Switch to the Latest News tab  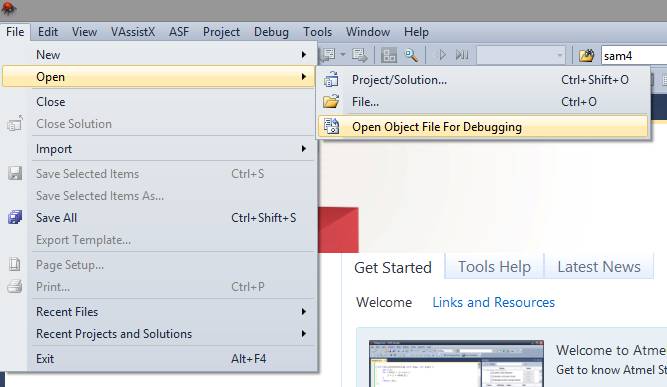(599, 267)
